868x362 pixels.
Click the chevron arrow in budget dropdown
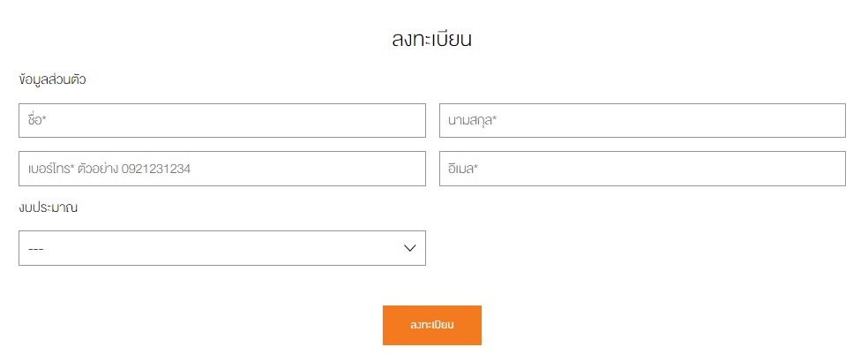pyautogui.click(x=409, y=248)
